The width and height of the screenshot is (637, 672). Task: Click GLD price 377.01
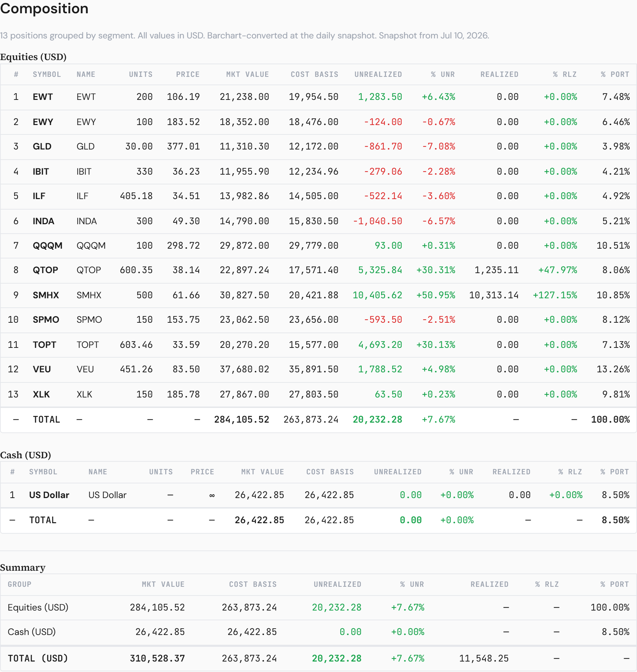point(183,146)
